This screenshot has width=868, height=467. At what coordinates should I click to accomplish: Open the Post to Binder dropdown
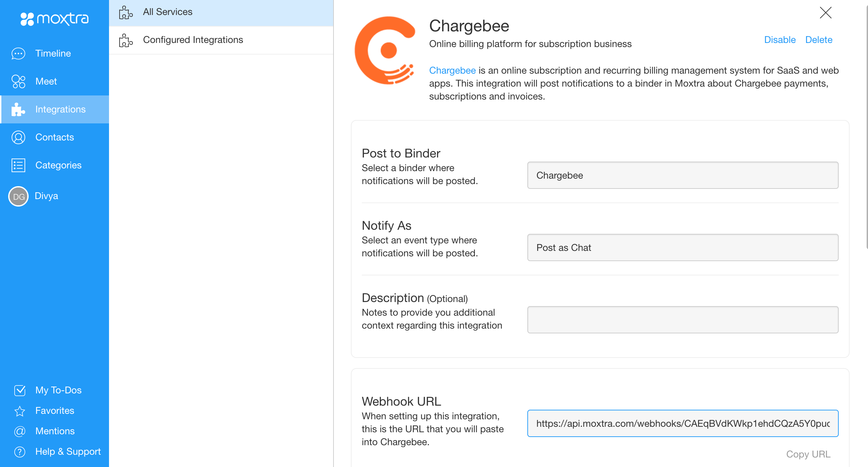click(x=683, y=175)
